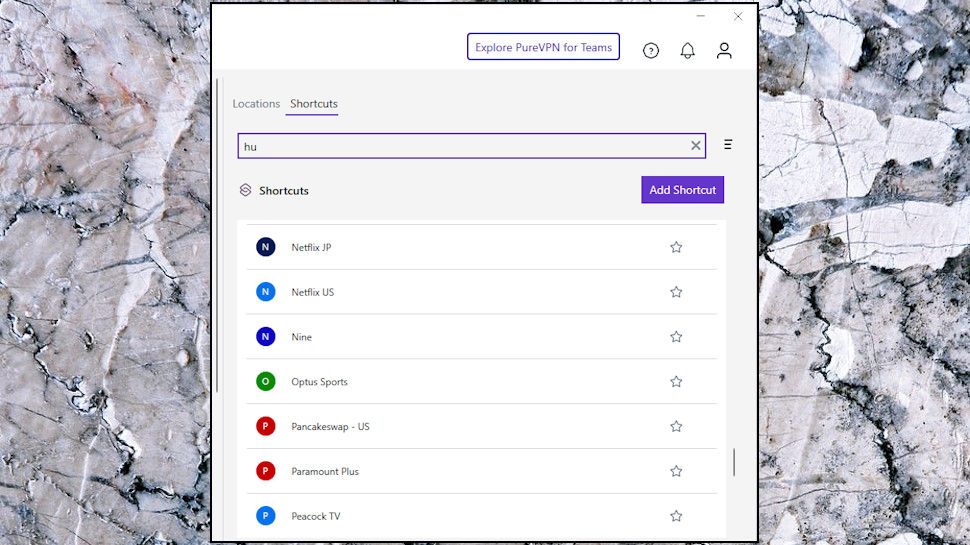Open the list filter icon beside search
This screenshot has width=970, height=545.
coord(728,145)
